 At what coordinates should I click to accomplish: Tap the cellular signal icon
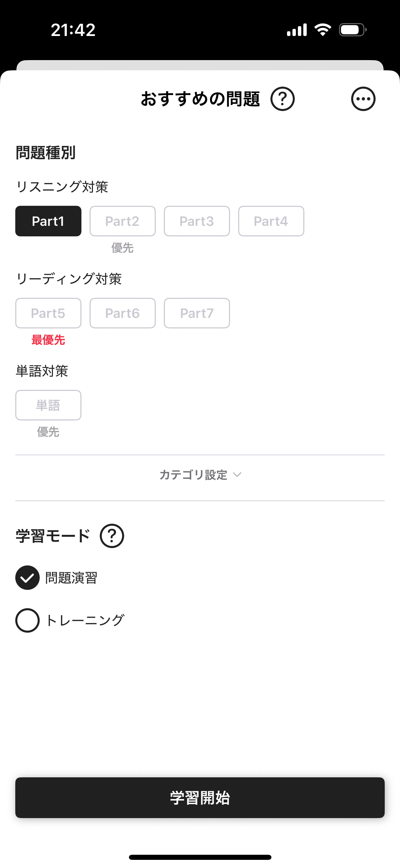pos(297,30)
